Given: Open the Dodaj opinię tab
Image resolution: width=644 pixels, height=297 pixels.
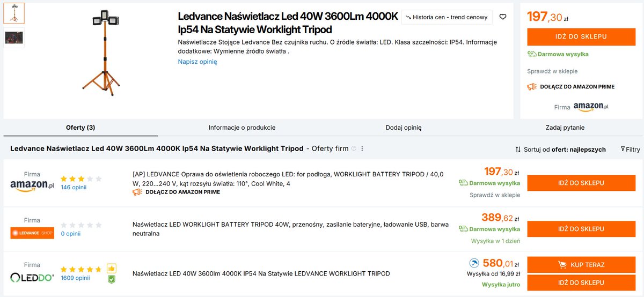Looking at the screenshot, I should (x=404, y=128).
